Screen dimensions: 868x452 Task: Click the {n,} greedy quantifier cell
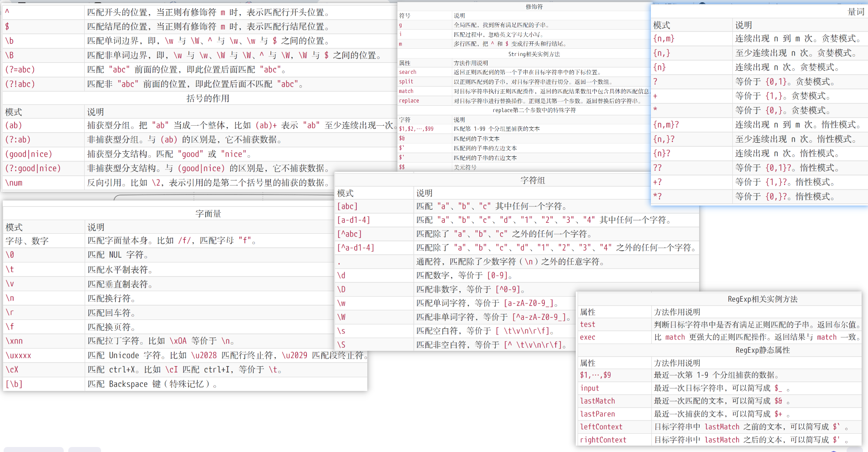[x=662, y=53]
